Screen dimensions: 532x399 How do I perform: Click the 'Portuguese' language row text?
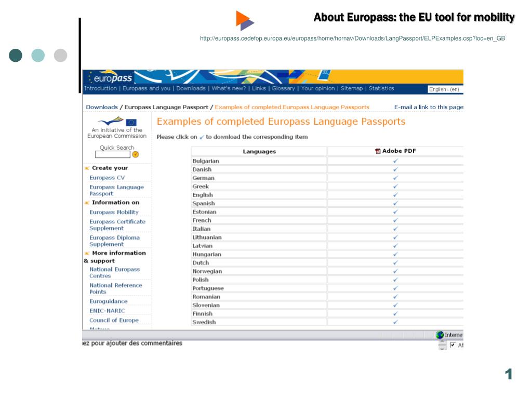(208, 288)
